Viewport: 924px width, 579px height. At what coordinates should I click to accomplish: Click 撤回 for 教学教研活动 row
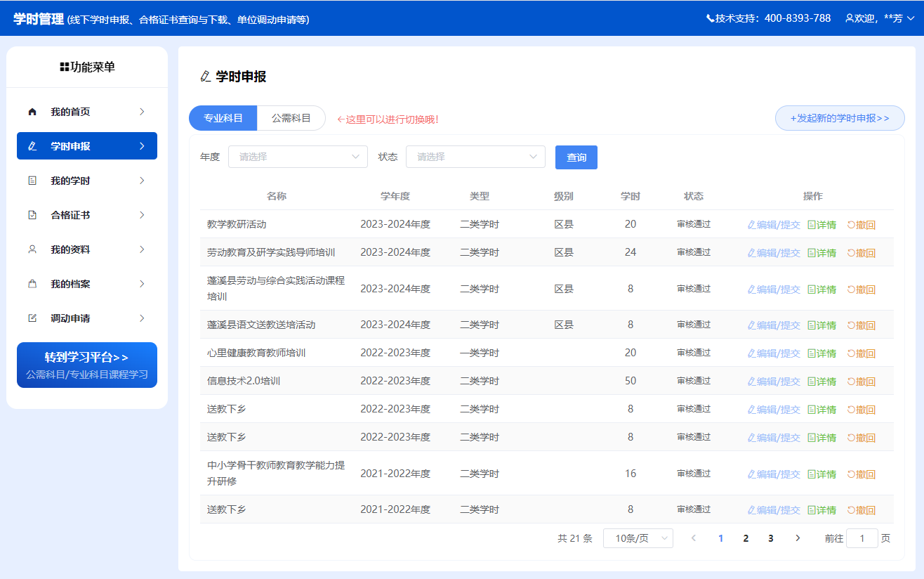point(862,225)
